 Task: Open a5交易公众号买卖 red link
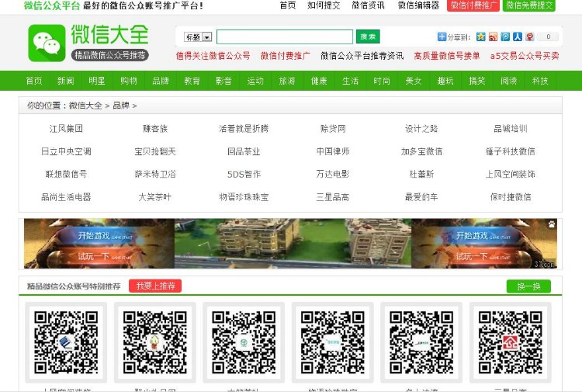pos(525,56)
